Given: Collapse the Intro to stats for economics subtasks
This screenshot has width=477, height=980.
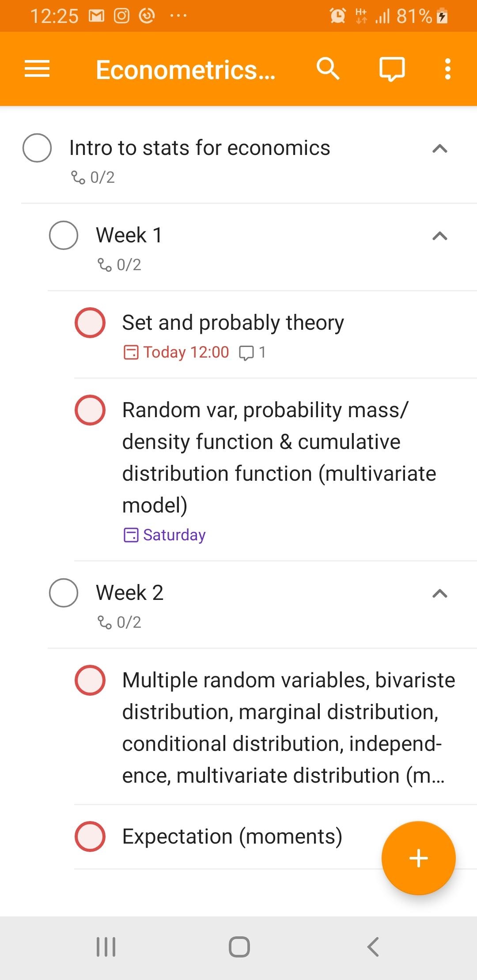Looking at the screenshot, I should (x=440, y=149).
